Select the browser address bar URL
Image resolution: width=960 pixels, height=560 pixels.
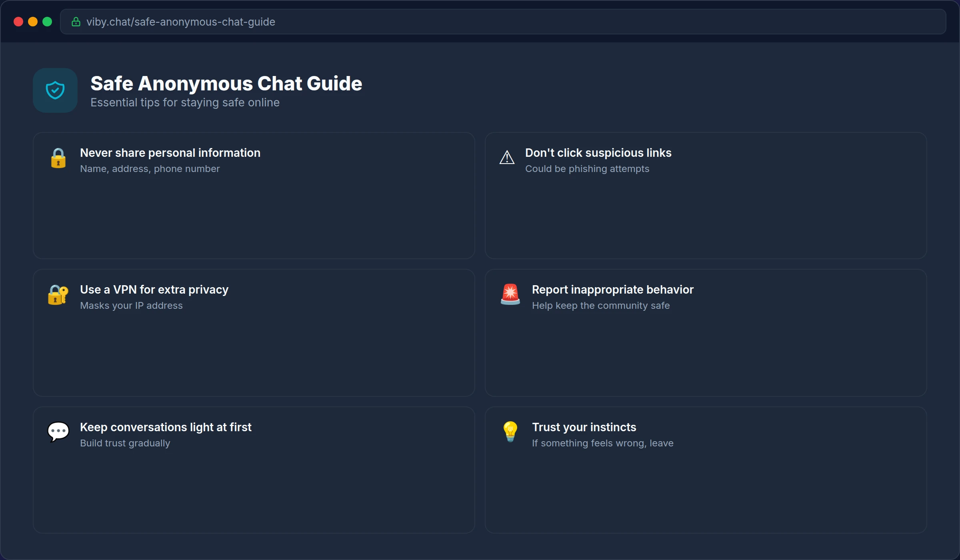pyautogui.click(x=181, y=22)
